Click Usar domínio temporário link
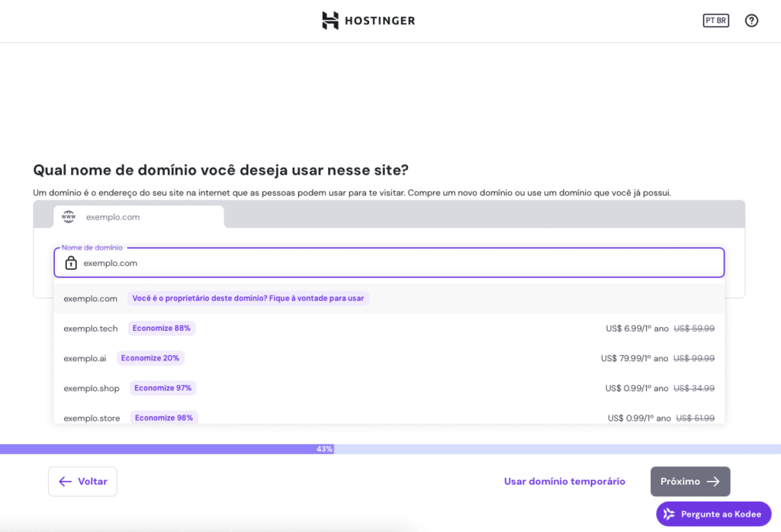The width and height of the screenshot is (781, 532). pyautogui.click(x=564, y=481)
